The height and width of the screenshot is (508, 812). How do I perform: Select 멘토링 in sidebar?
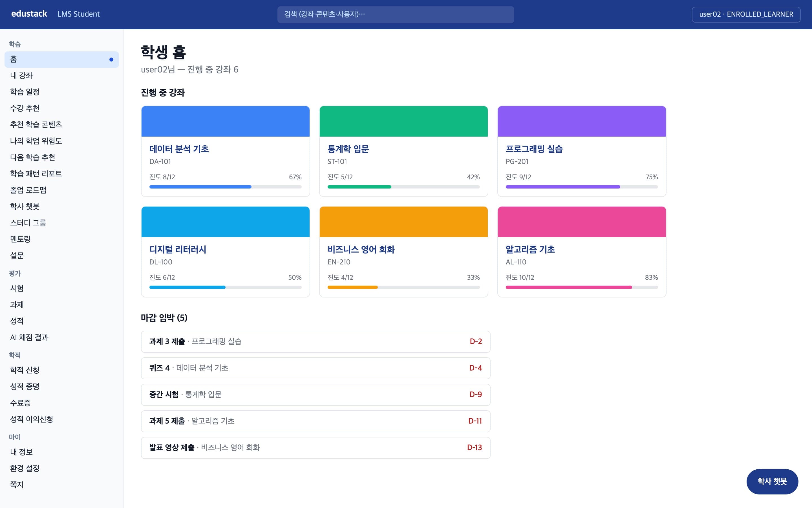62,239
